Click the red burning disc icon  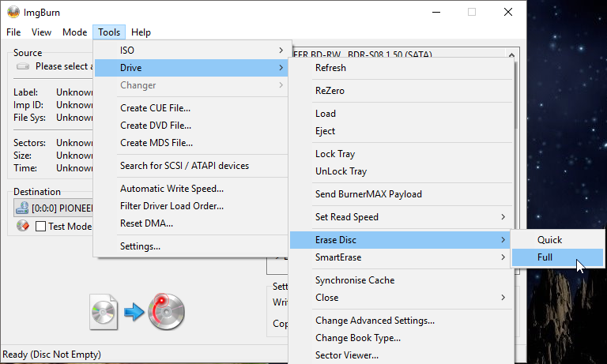tap(166, 312)
